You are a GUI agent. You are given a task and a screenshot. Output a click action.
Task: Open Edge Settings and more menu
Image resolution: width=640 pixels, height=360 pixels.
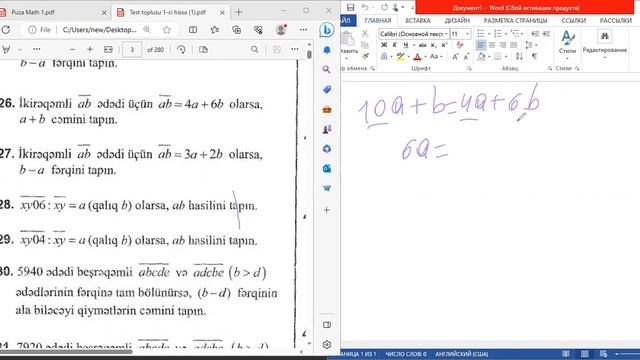pos(303,30)
